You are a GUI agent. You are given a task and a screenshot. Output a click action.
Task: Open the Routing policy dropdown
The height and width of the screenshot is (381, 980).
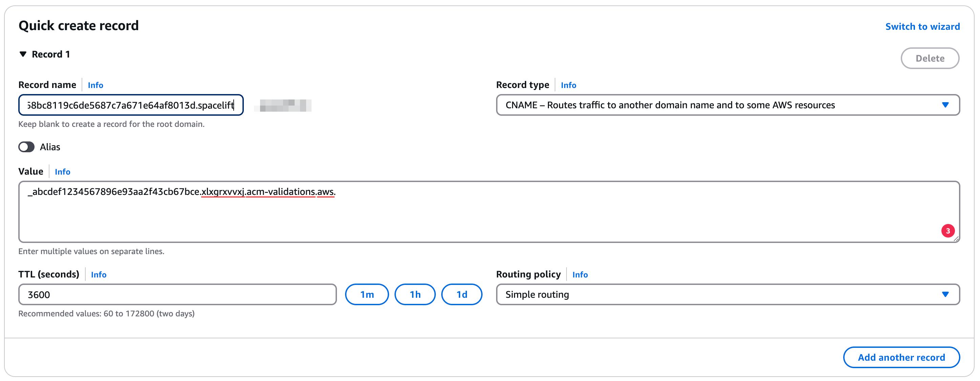point(727,295)
